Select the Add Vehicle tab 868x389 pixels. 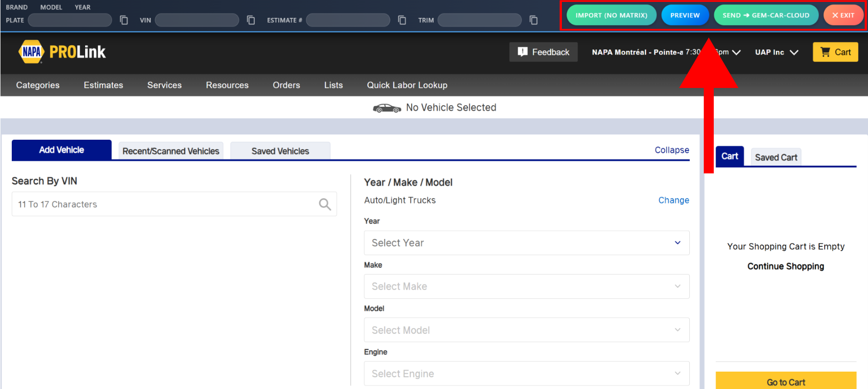[62, 150]
